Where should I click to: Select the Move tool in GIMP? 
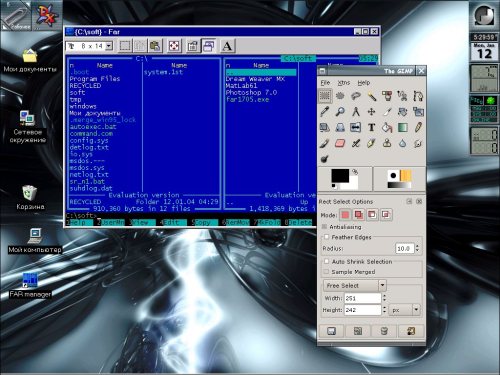coord(371,112)
